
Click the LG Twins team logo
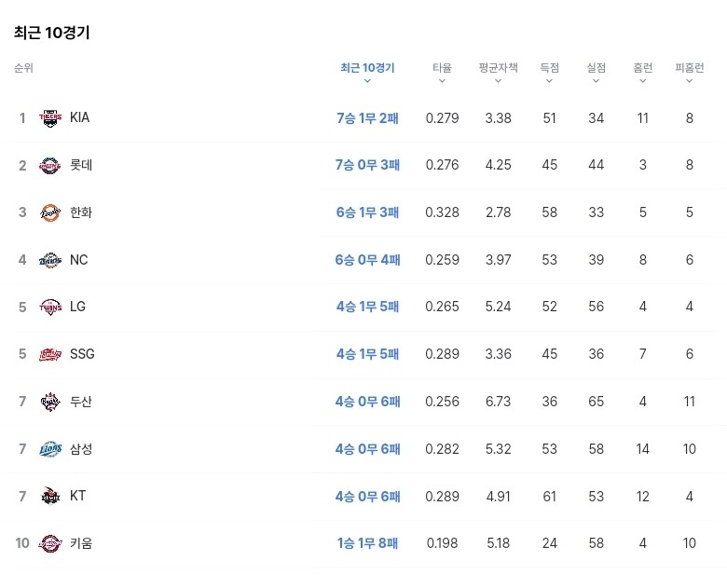point(49,308)
